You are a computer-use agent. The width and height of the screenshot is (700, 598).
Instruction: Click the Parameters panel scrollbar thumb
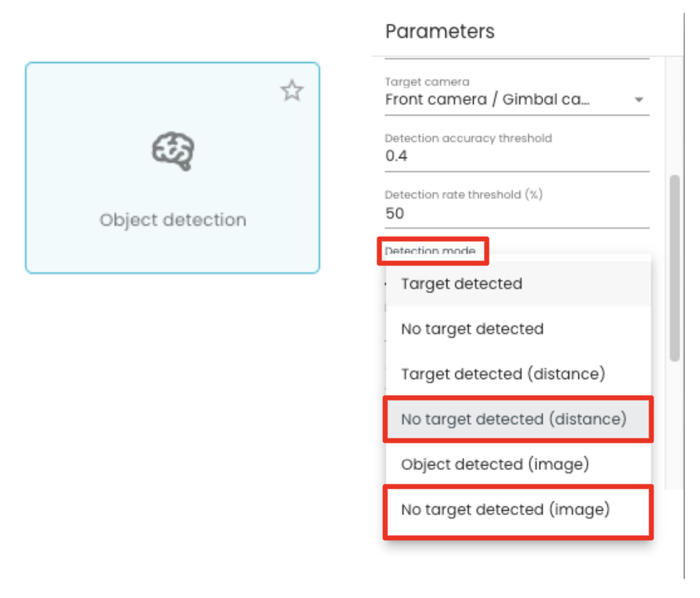coord(674,268)
